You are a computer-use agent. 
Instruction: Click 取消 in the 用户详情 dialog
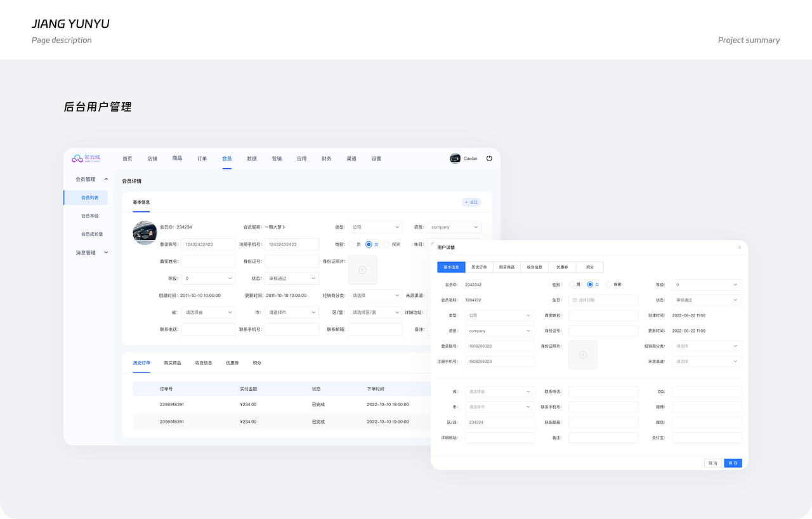pos(713,463)
